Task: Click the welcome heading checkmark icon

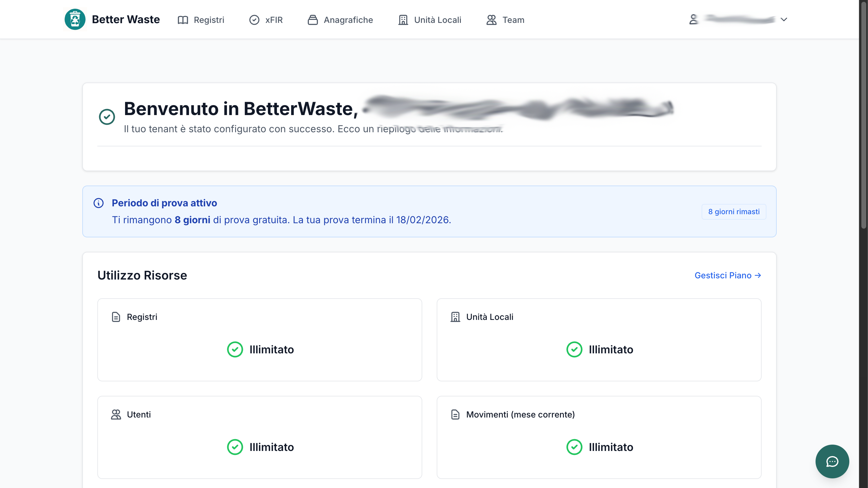Action: pyautogui.click(x=107, y=117)
